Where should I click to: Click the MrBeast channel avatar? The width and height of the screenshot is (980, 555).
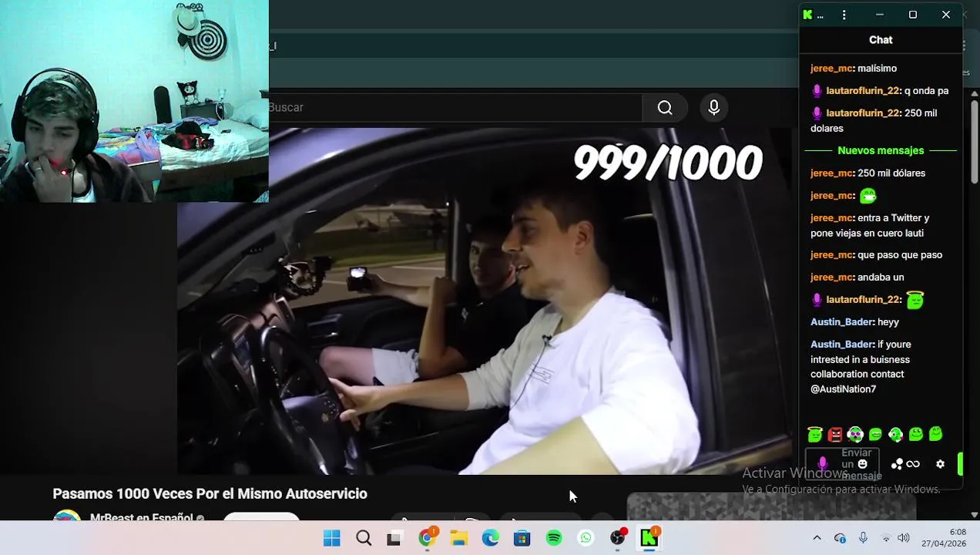tap(67, 516)
